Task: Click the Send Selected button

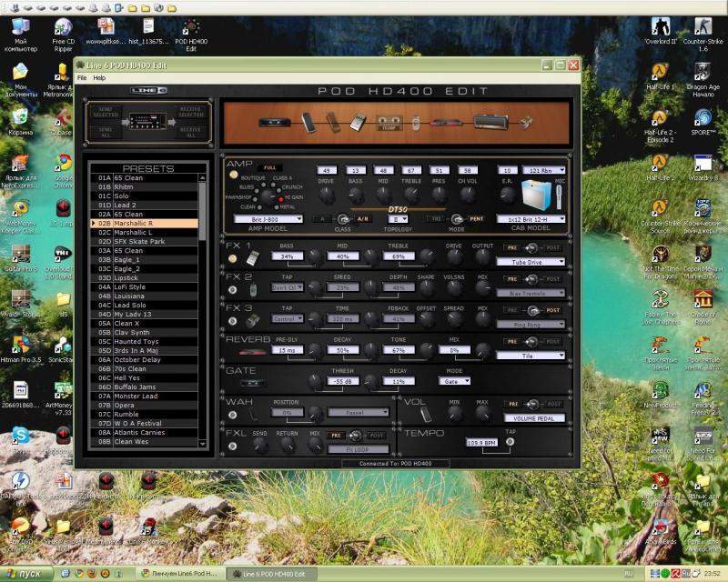Action: tap(105, 111)
